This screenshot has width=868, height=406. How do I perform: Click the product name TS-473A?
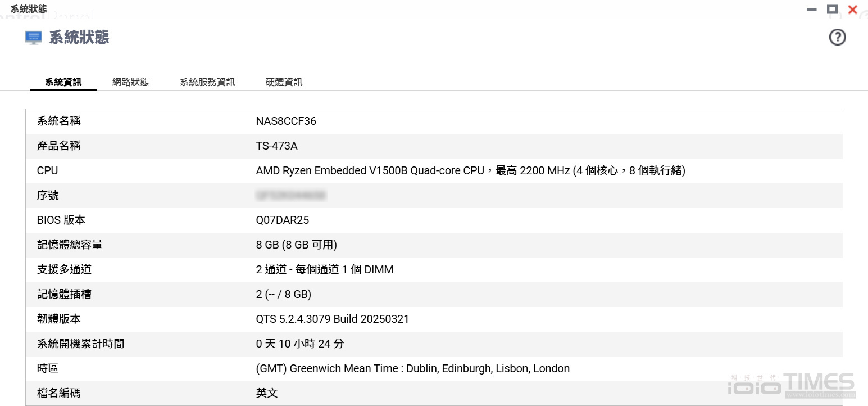pyautogui.click(x=276, y=146)
